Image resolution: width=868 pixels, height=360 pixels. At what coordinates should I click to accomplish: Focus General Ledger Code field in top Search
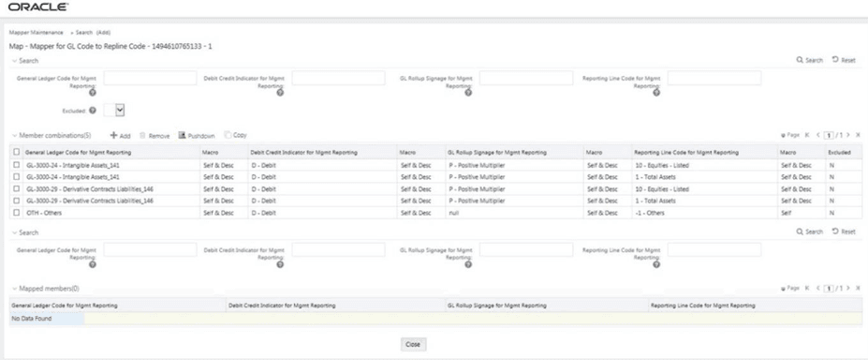150,78
